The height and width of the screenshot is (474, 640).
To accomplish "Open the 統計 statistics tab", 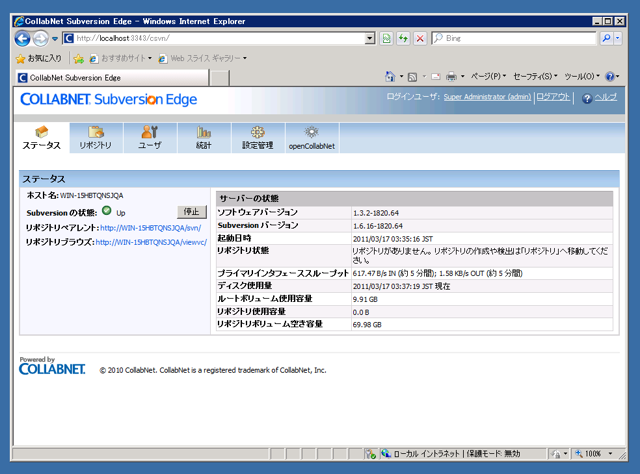I will click(x=204, y=138).
